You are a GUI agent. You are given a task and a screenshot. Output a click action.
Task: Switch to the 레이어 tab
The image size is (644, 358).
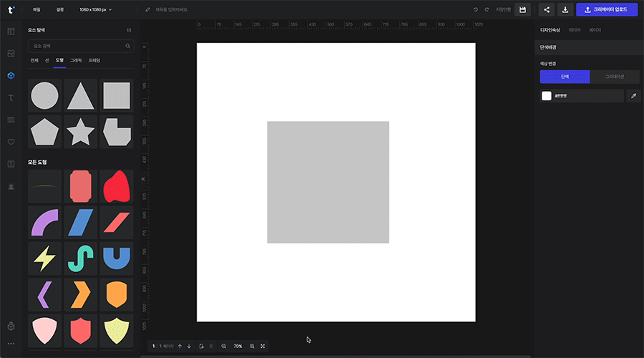(575, 30)
